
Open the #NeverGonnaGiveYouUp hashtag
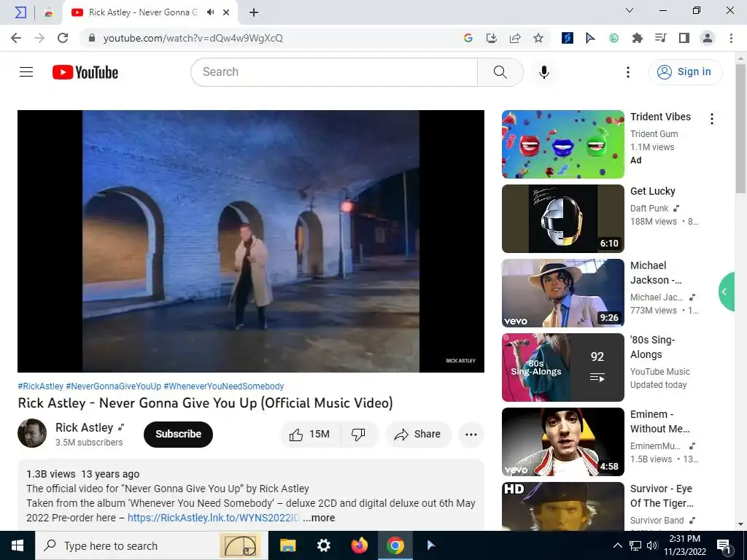[113, 386]
